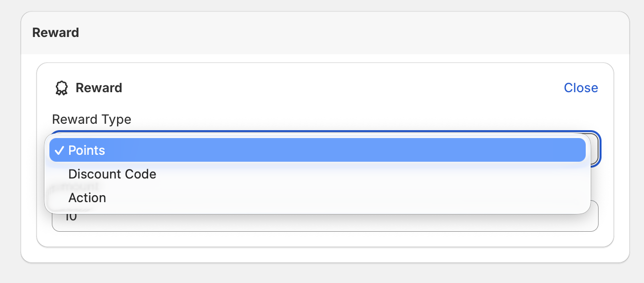Click the partially hidden amount label

(x=77, y=187)
